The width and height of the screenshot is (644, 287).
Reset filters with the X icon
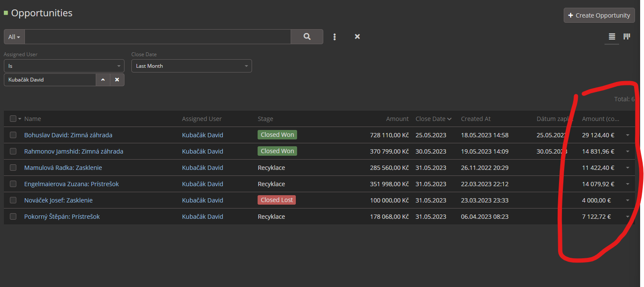tap(357, 37)
